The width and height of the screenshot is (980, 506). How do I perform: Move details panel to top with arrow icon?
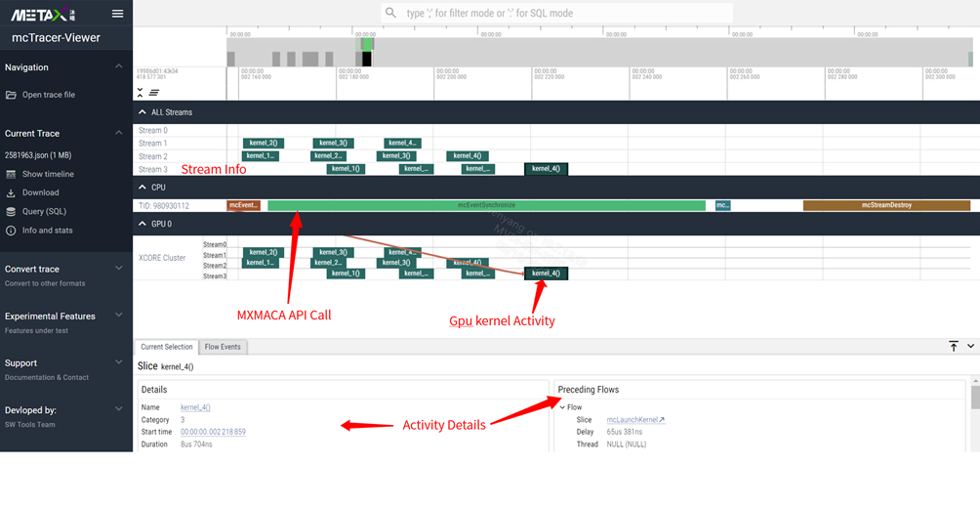tap(954, 347)
